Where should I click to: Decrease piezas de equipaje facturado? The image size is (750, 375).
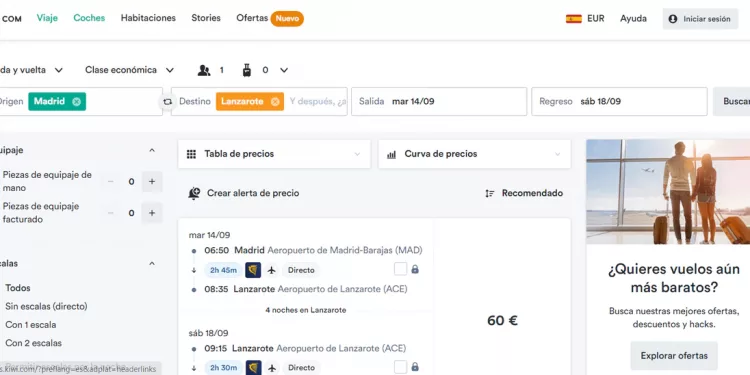[110, 213]
